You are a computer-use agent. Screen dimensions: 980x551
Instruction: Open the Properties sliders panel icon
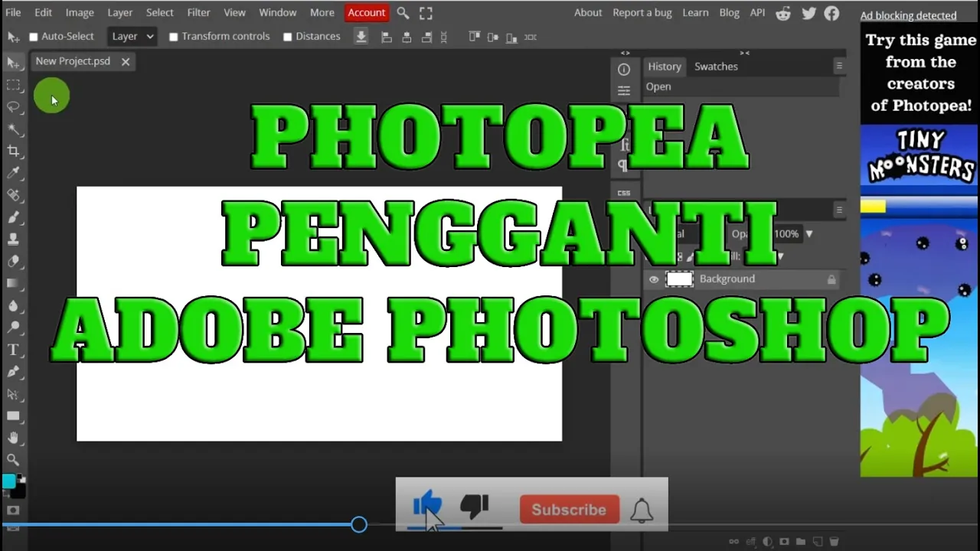(624, 91)
